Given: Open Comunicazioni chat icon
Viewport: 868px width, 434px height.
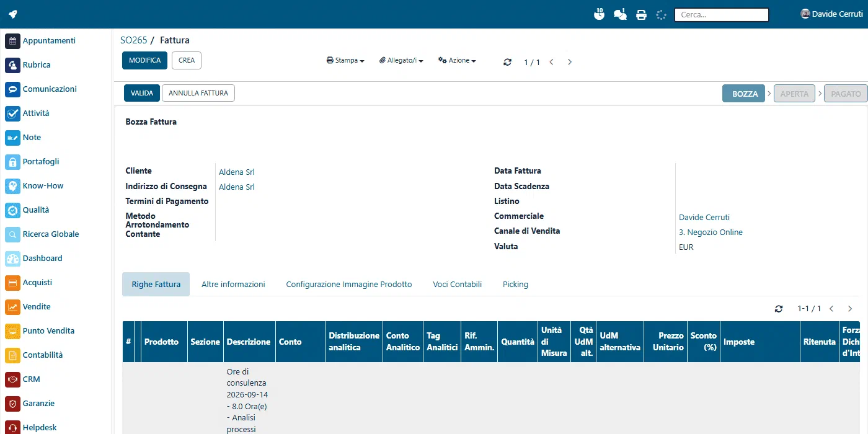Looking at the screenshot, I should 13,89.
